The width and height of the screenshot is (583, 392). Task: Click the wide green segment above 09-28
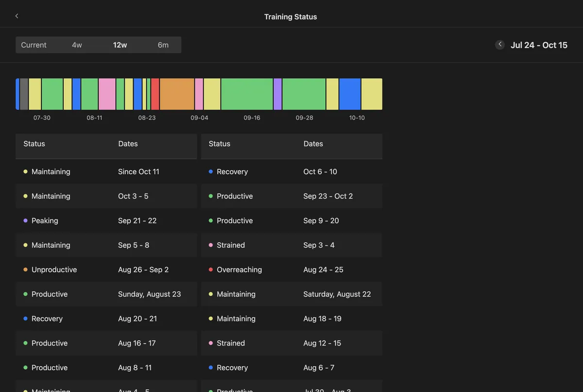click(x=304, y=94)
